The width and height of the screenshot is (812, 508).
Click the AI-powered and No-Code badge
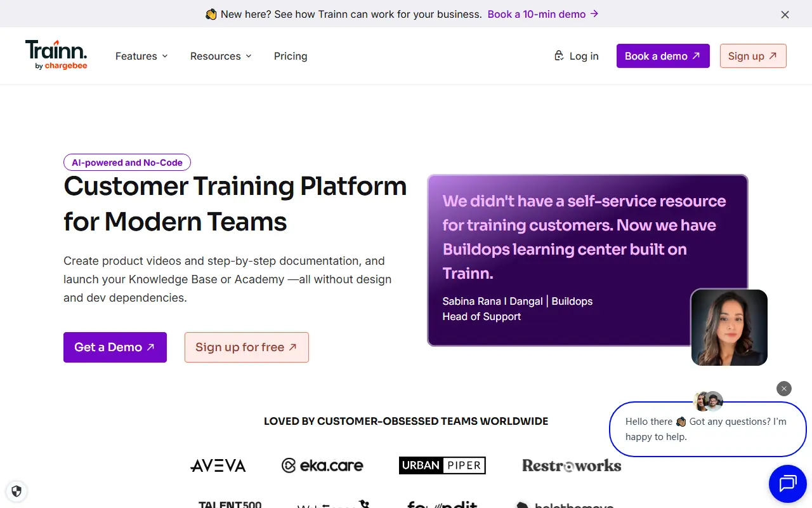pyautogui.click(x=127, y=163)
